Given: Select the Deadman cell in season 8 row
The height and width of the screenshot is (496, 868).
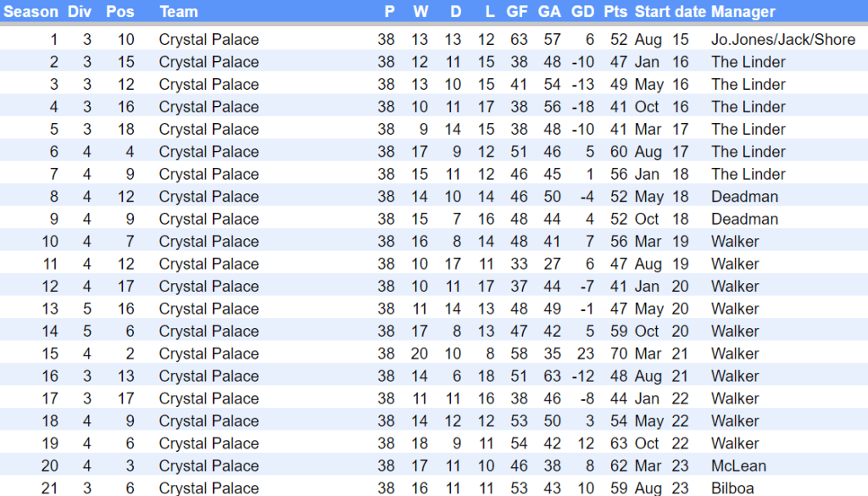Looking at the screenshot, I should (744, 197).
